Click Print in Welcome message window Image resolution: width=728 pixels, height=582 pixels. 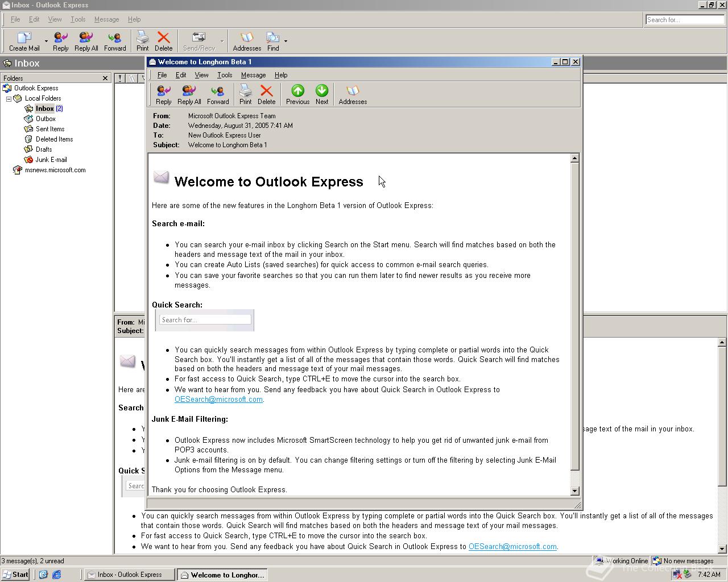[246, 95]
